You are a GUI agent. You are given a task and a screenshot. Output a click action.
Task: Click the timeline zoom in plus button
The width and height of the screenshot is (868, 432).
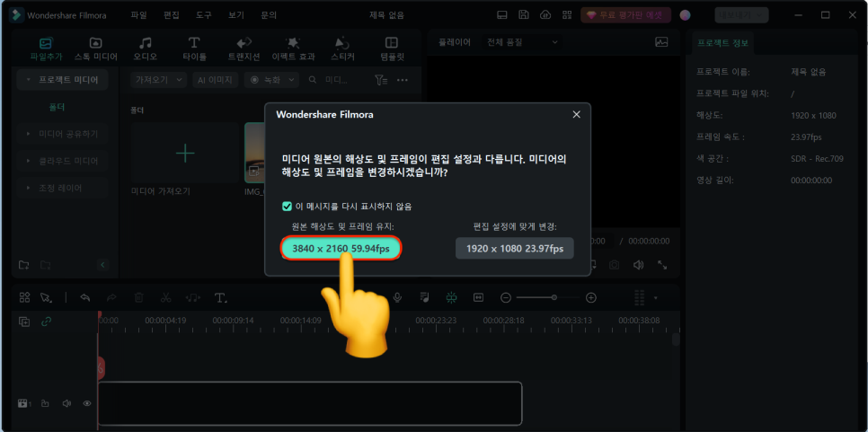pos(591,297)
